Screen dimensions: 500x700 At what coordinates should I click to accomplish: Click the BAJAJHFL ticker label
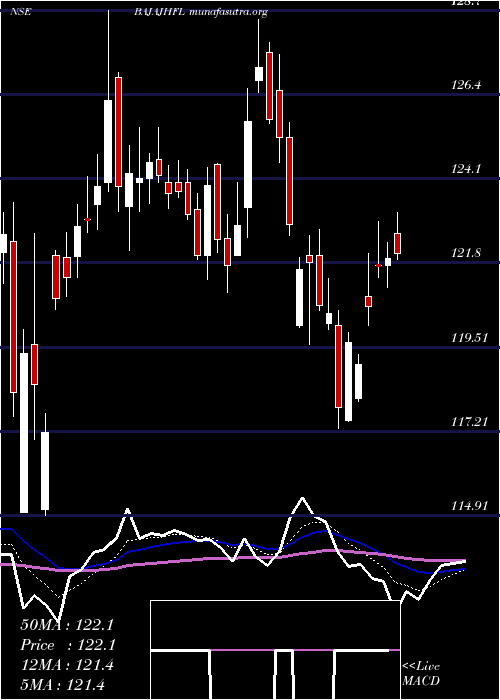(160, 12)
